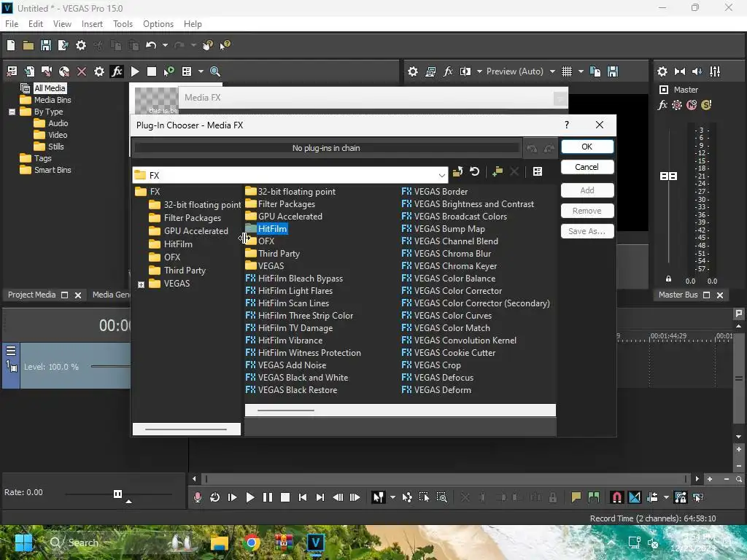Open Project Properties gear in main toolbar
Screen dimensions: 747x560
[x=81, y=45]
